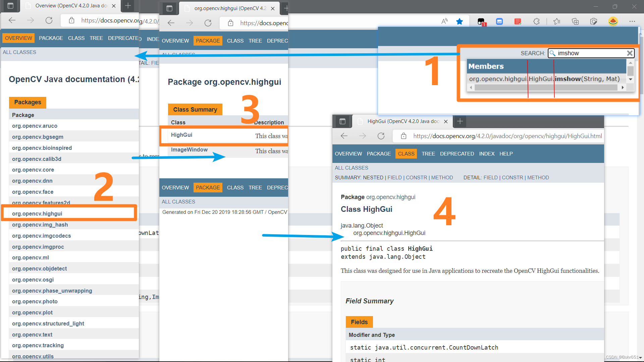Viewport: 644px width, 362px height.
Task: Refresh the org.opencv.highgui package window
Action: pyautogui.click(x=208, y=23)
